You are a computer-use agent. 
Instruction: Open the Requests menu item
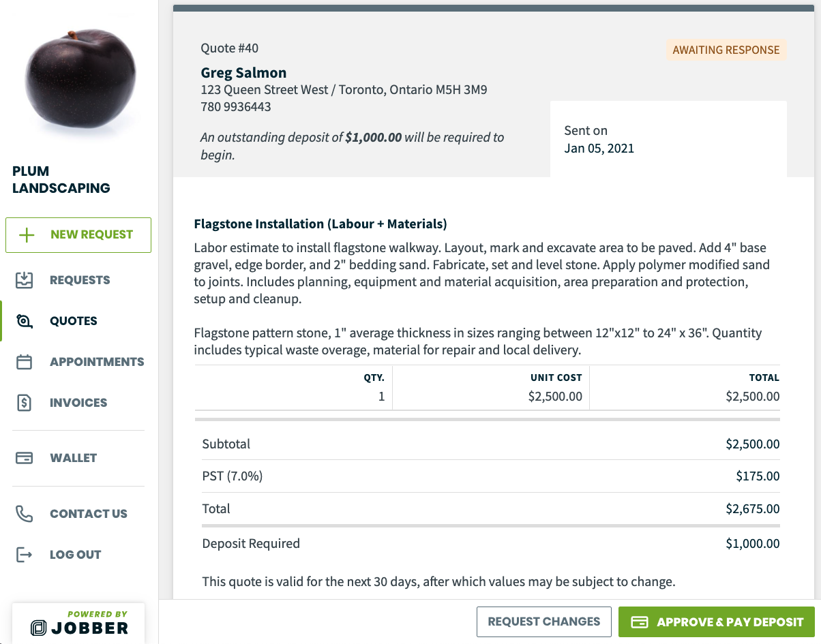coord(79,280)
